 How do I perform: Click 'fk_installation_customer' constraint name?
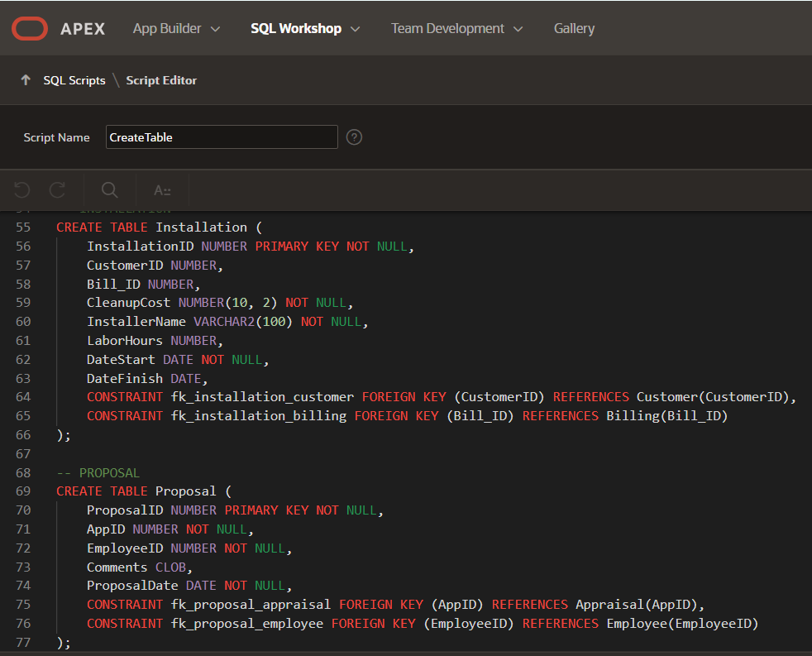[x=263, y=397]
